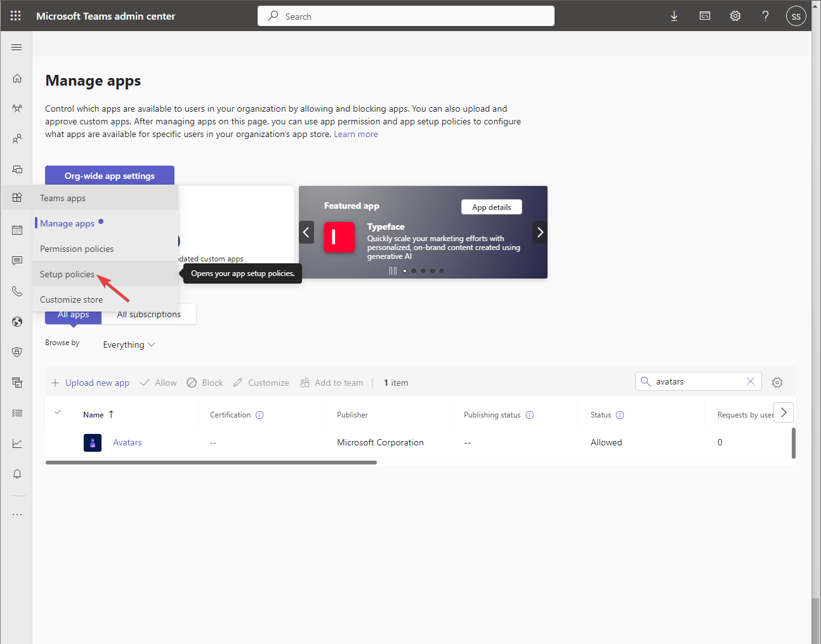The image size is (821, 644).
Task: Show previous featured app
Action: pyautogui.click(x=306, y=232)
